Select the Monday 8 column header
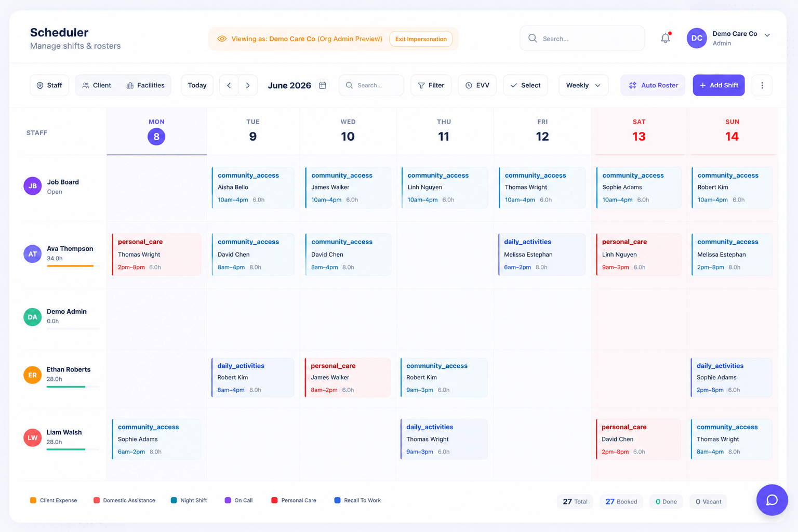798x532 pixels. tap(156, 131)
